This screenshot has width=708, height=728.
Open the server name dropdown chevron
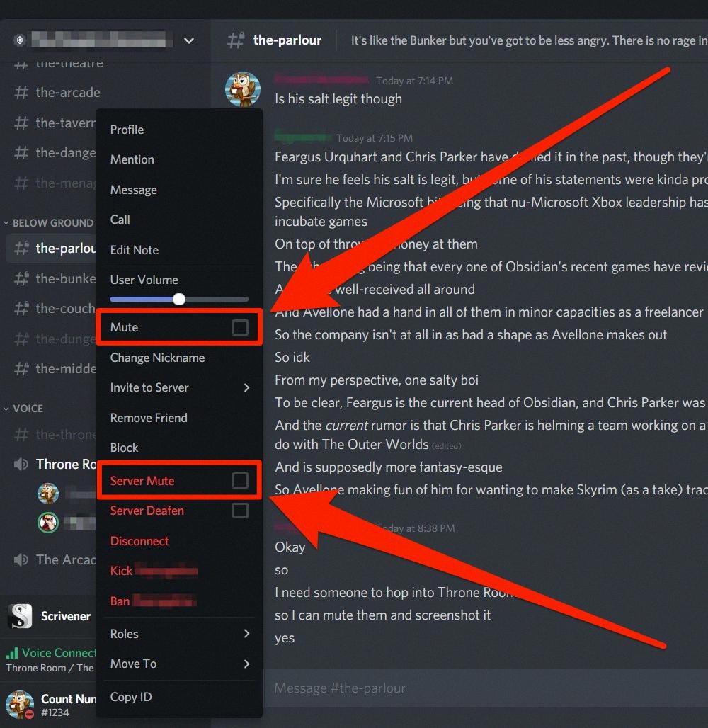click(189, 40)
